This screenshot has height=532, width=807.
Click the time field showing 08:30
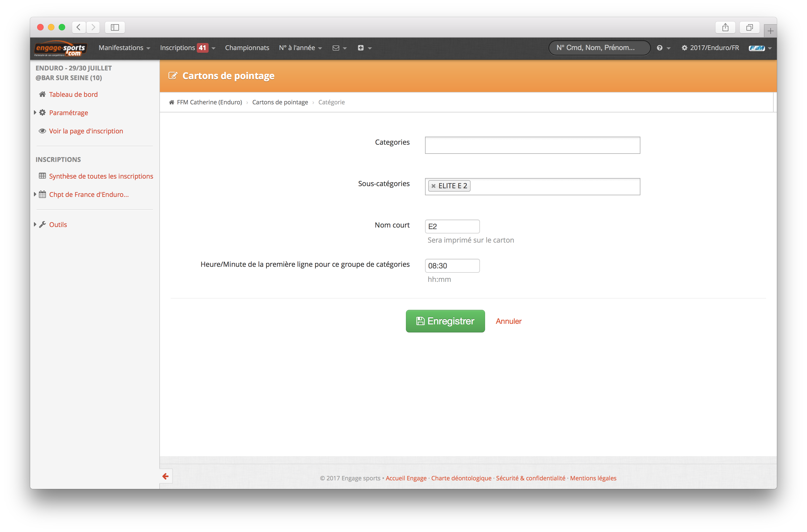[x=452, y=266]
